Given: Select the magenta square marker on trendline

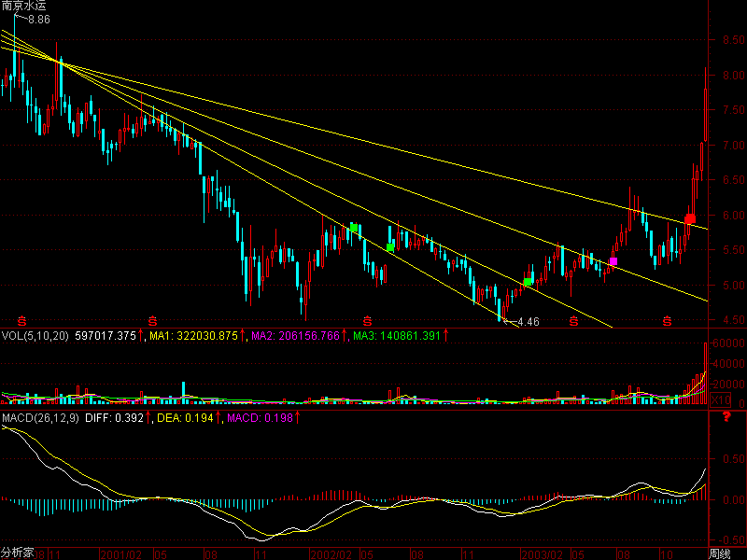Looking at the screenshot, I should tap(613, 262).
